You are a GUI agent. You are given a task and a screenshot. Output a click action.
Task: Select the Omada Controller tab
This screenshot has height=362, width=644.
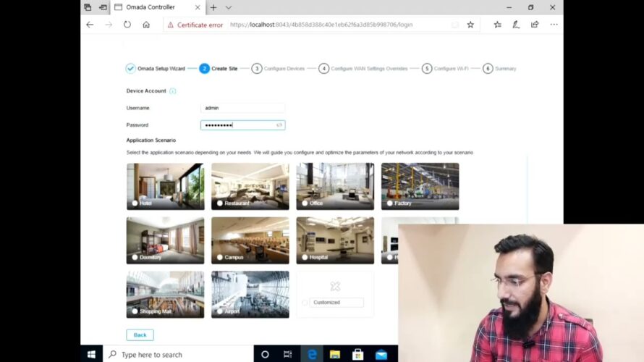pos(158,7)
